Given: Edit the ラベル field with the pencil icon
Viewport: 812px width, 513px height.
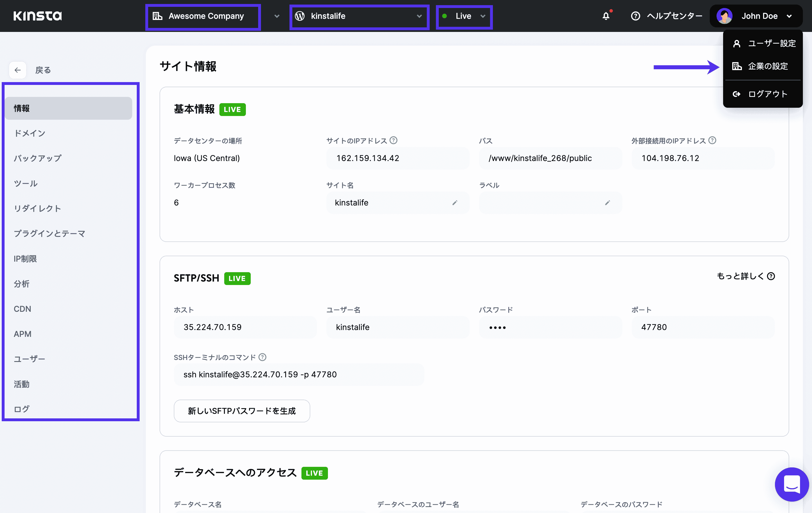Looking at the screenshot, I should (x=607, y=203).
